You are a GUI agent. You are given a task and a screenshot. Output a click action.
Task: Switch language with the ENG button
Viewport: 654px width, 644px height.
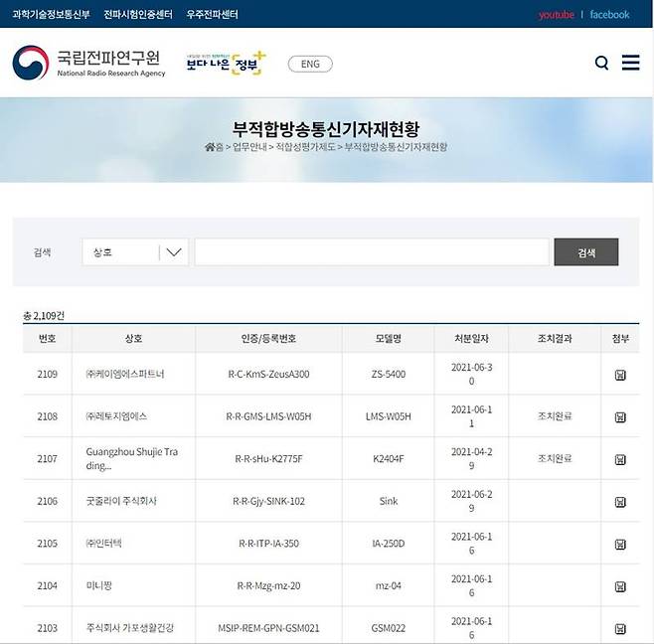310,64
